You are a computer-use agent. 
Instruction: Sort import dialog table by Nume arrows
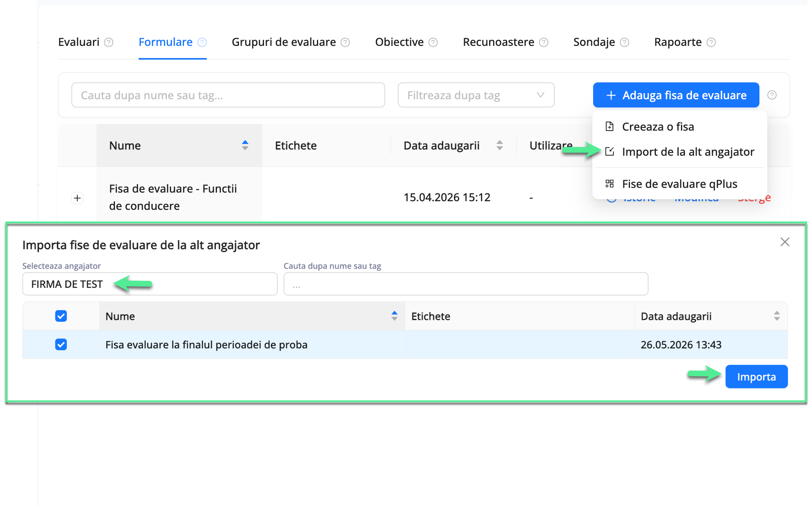tap(395, 316)
